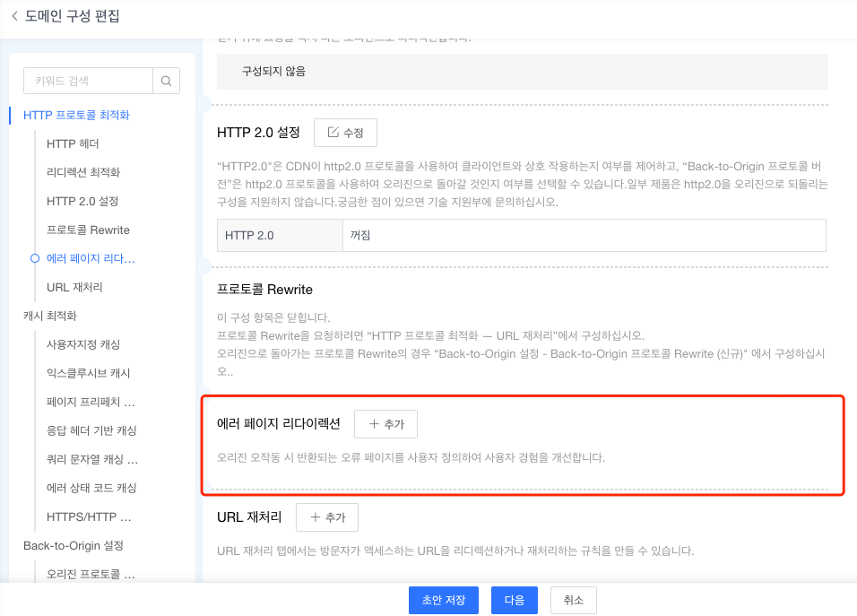The image size is (857, 616).
Task: Click the search magnifier icon in the sidebar
Action: (x=167, y=80)
